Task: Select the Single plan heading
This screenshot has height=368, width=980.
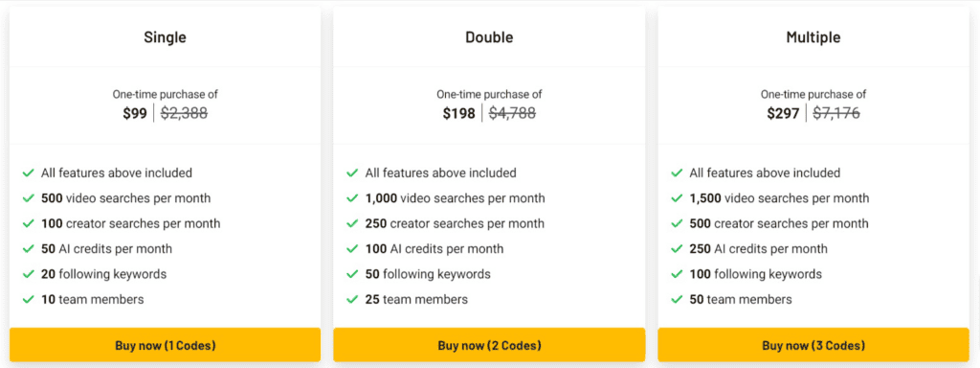Action: [165, 37]
